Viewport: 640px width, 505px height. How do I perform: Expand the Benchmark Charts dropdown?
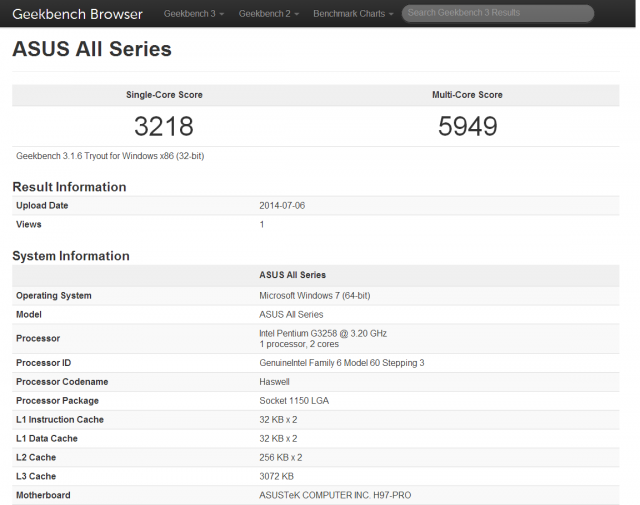pos(353,13)
